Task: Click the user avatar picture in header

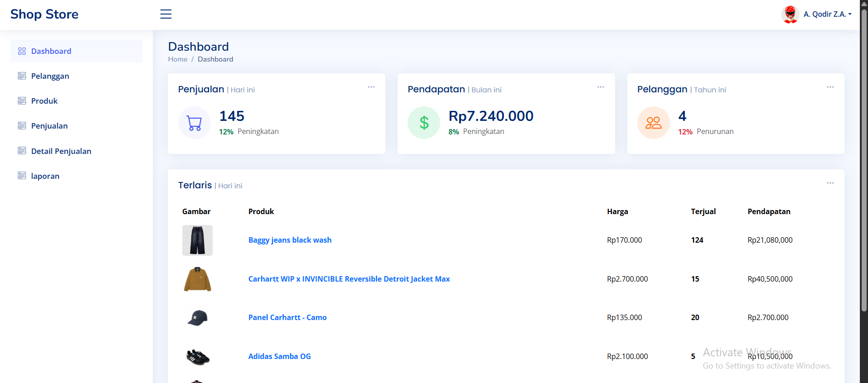Action: tap(790, 14)
